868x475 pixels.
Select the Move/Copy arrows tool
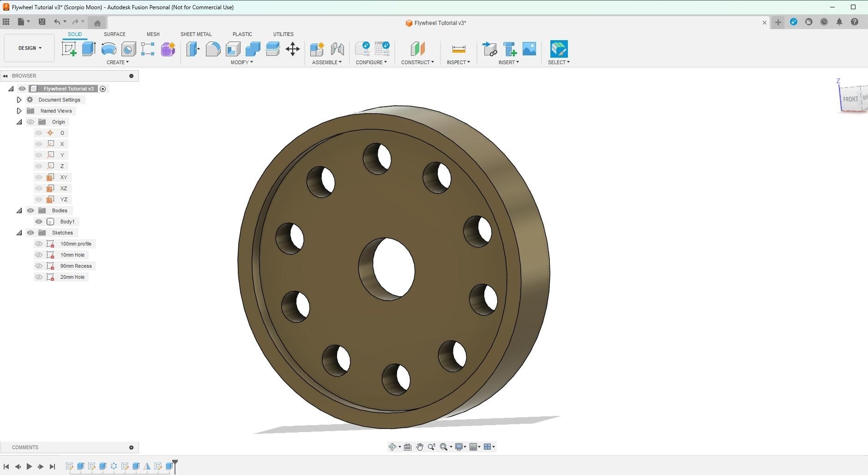tap(293, 49)
